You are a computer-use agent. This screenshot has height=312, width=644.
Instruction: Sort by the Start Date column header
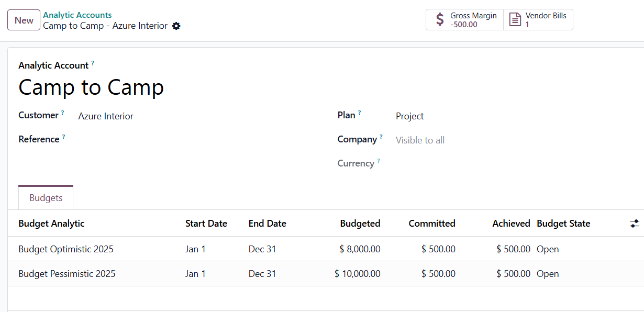pyautogui.click(x=206, y=224)
